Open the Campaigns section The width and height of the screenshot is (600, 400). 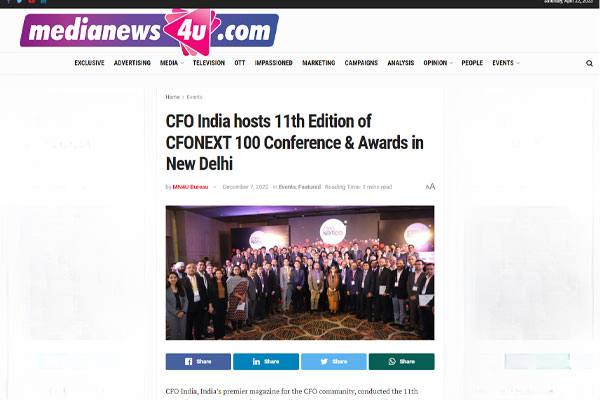pos(361,63)
